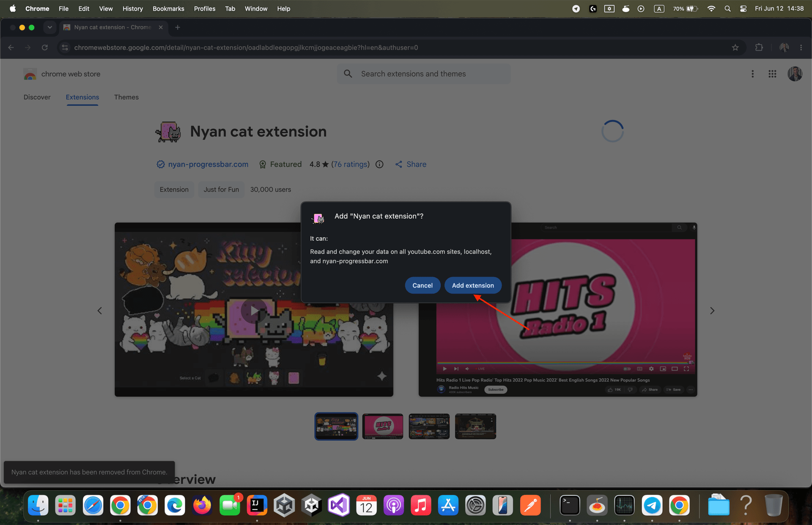Image resolution: width=812 pixels, height=525 pixels.
Task: Open the keyboard input source menu
Action: [659, 8]
